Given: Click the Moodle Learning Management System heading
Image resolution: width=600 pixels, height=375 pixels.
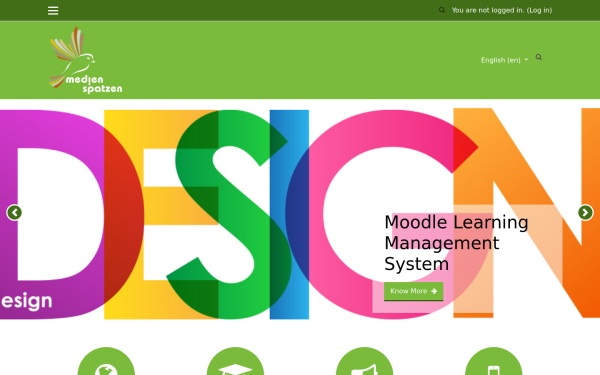Looking at the screenshot, I should click(x=456, y=243).
